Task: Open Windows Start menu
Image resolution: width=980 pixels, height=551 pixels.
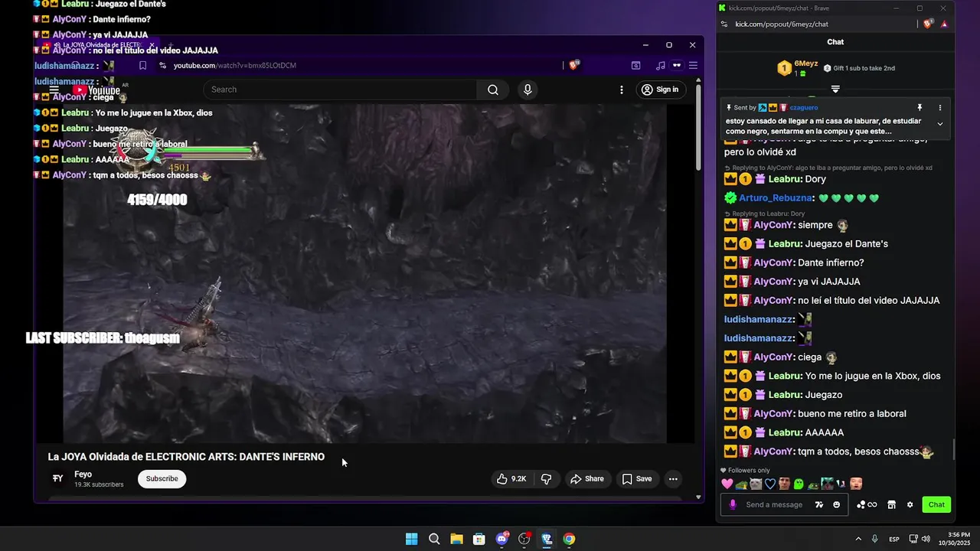Action: [411, 539]
